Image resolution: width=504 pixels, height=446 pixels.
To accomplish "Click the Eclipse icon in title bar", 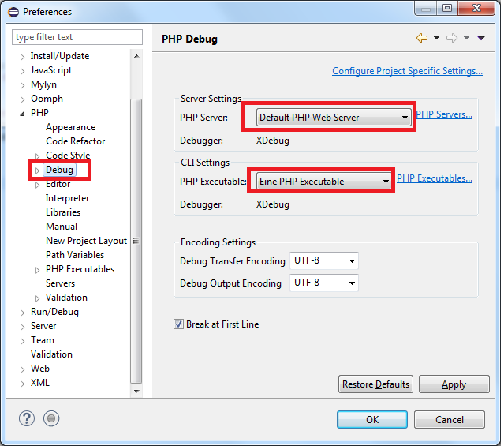I will (11, 11).
